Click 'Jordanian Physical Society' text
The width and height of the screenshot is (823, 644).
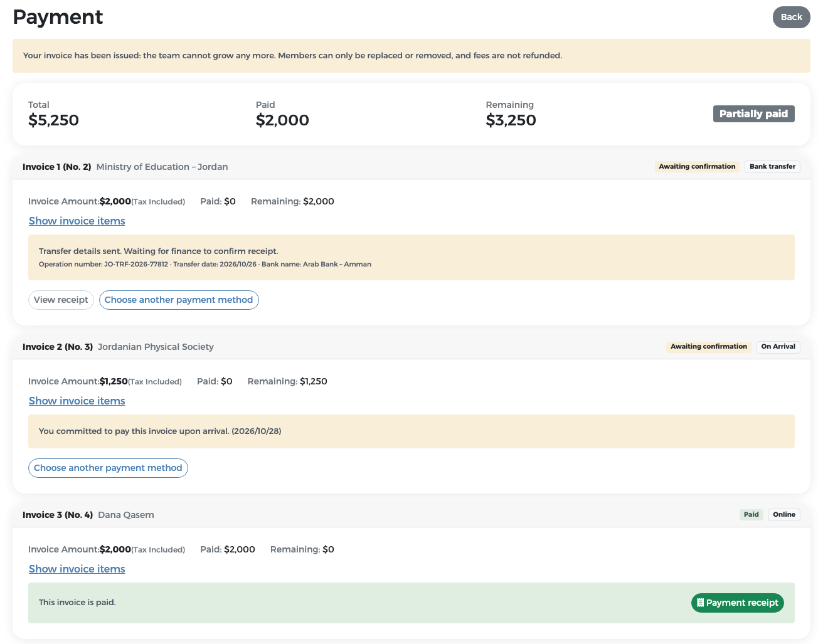tap(156, 347)
